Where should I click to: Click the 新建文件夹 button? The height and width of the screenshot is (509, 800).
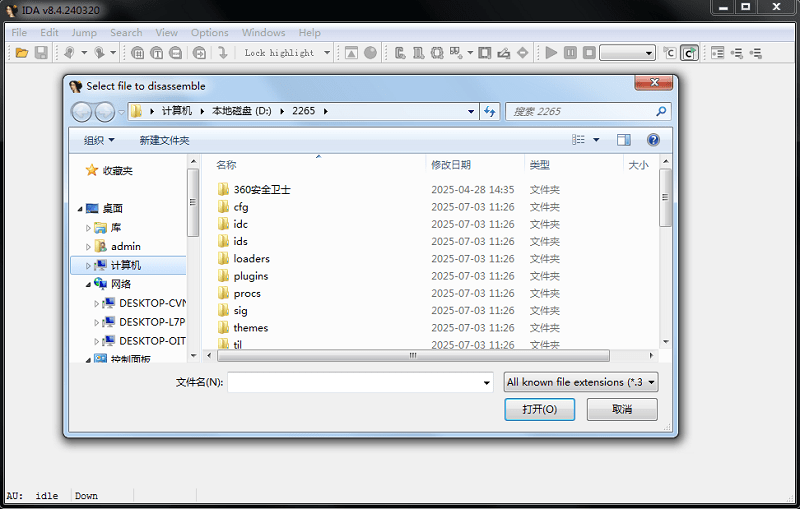click(164, 140)
